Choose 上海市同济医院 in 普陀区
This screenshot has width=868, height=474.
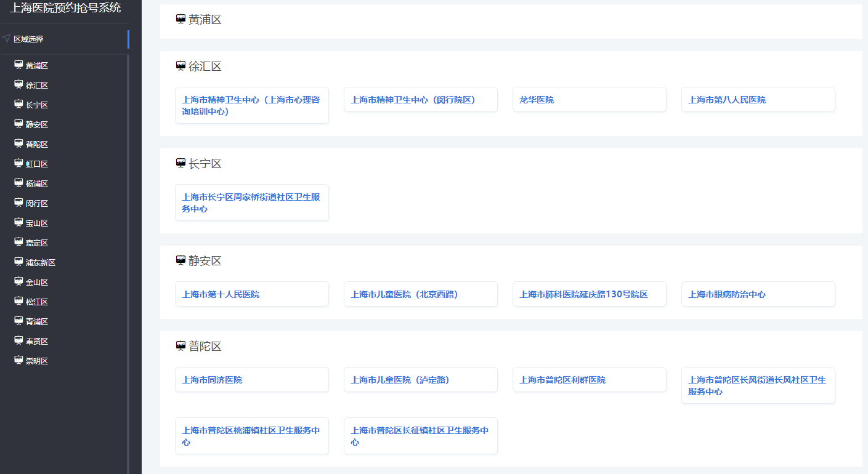(251, 380)
